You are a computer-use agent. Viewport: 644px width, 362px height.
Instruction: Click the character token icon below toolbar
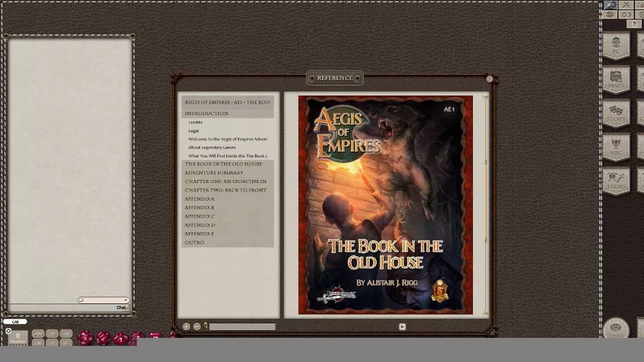tap(634, 24)
